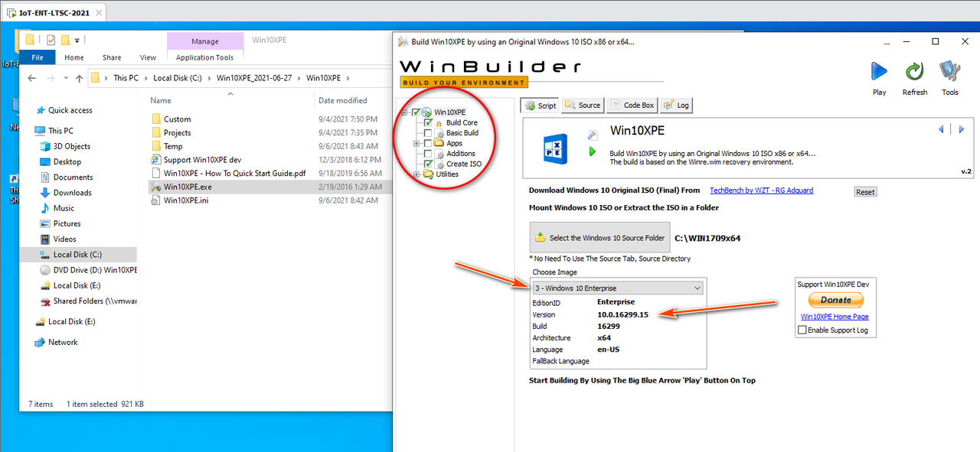Viewport: 980px width, 452px height.
Task: Select the Script tab
Action: coord(540,106)
